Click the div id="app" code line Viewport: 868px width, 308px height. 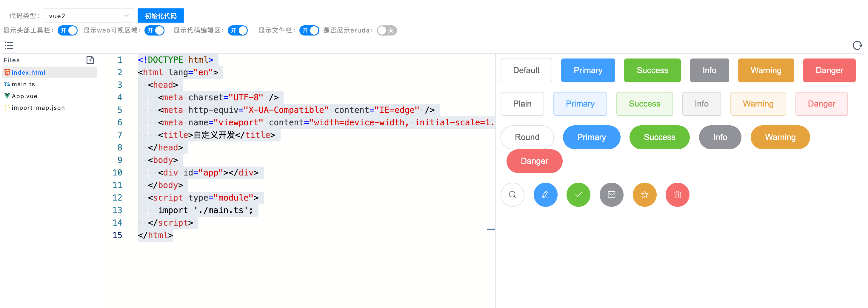208,173
